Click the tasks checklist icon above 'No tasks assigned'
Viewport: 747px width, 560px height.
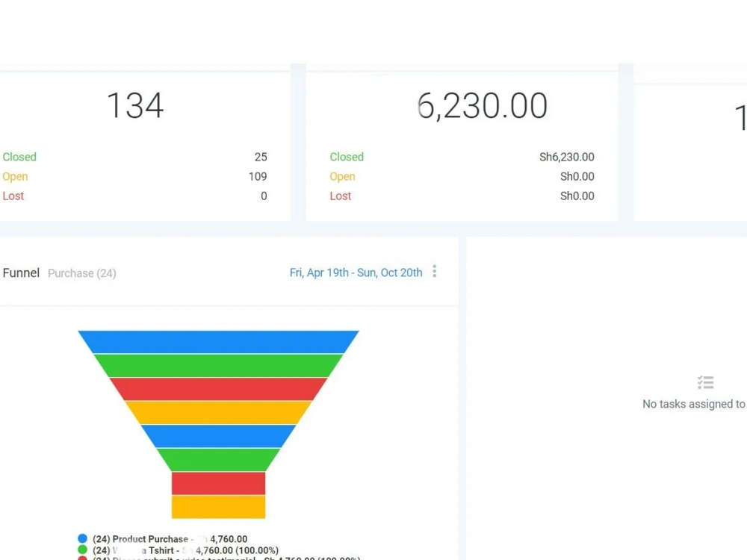[x=706, y=382]
